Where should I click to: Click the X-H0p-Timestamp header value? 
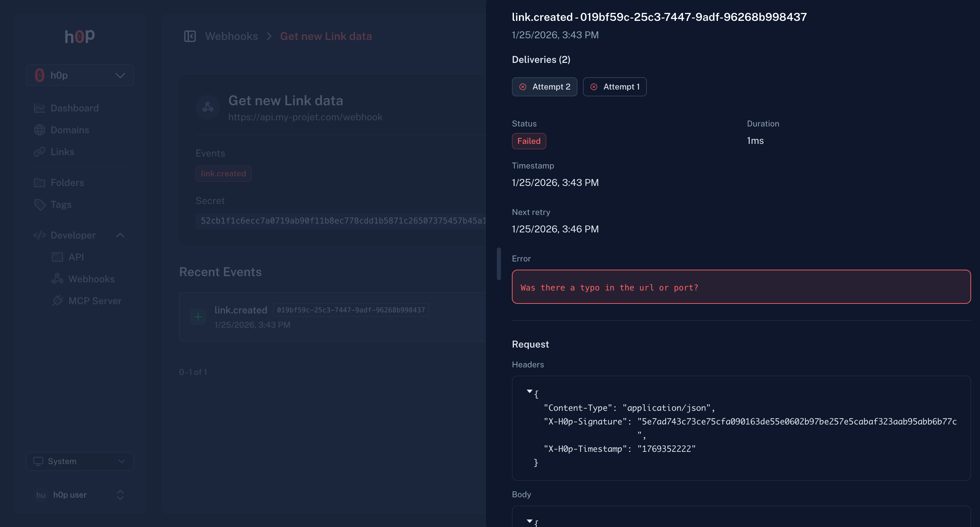[667, 449]
